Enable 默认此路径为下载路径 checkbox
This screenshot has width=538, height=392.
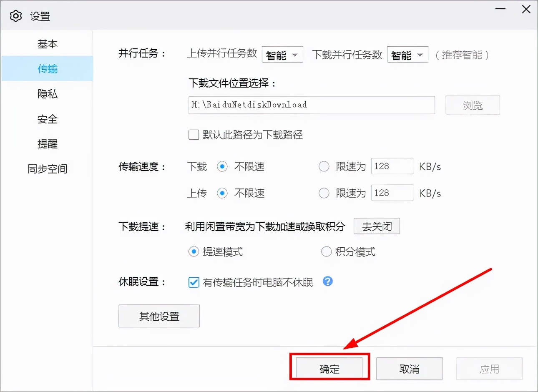193,134
